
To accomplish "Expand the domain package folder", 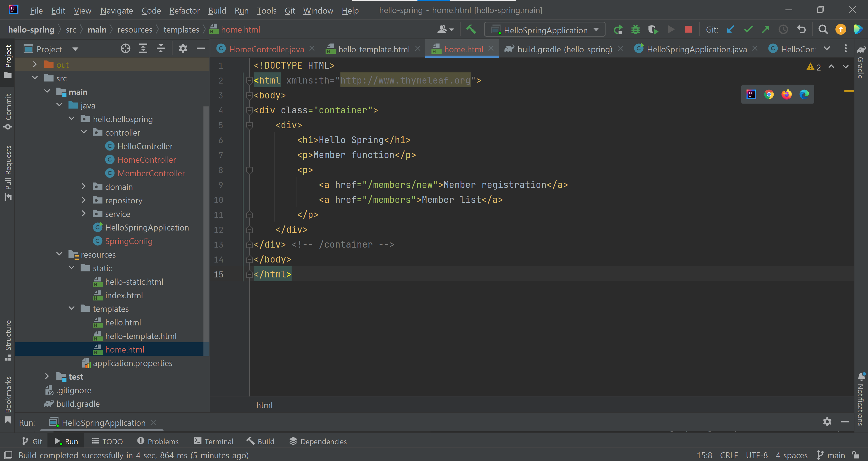I will (84, 186).
